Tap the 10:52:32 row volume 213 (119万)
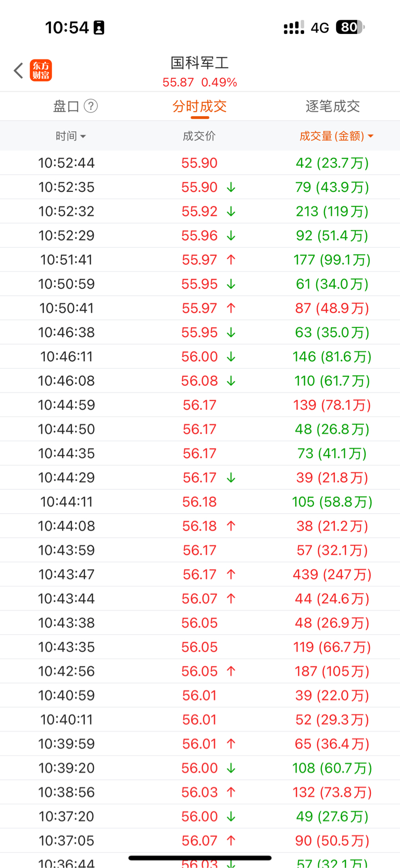This screenshot has width=400, height=868. (x=332, y=212)
